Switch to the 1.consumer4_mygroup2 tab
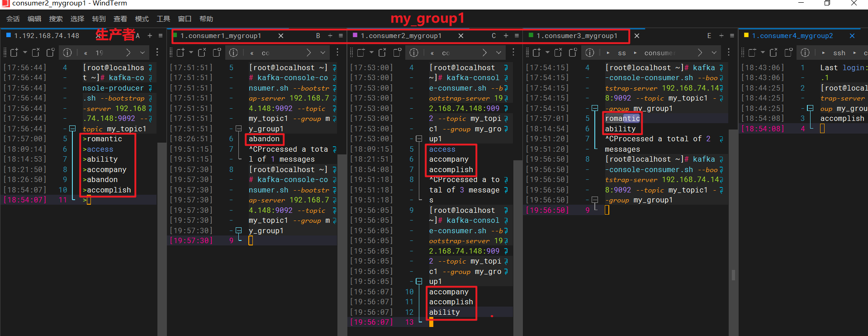 (x=792, y=35)
